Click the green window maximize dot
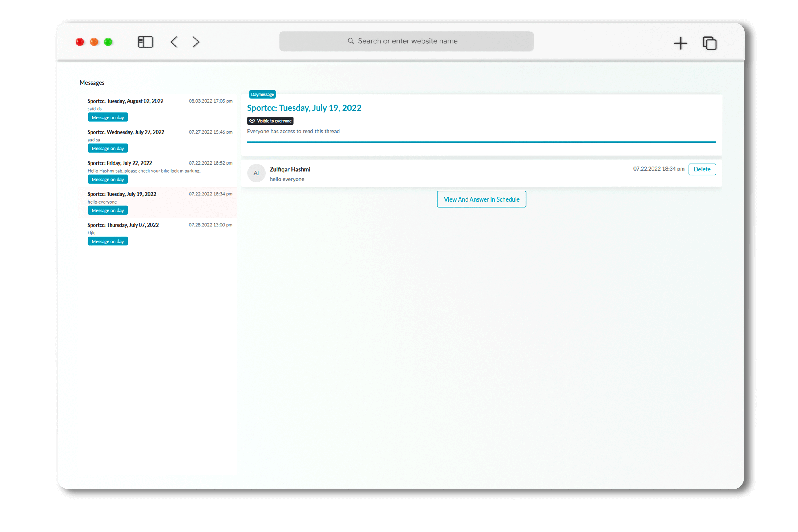 pyautogui.click(x=108, y=42)
